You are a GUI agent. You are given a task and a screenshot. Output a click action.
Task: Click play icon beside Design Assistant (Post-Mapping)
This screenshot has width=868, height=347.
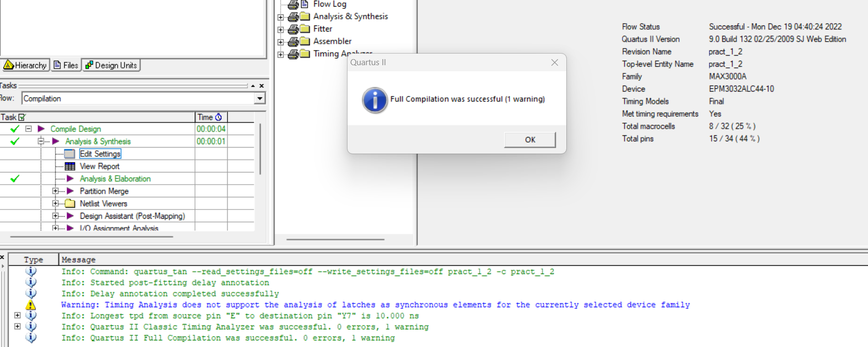(70, 216)
